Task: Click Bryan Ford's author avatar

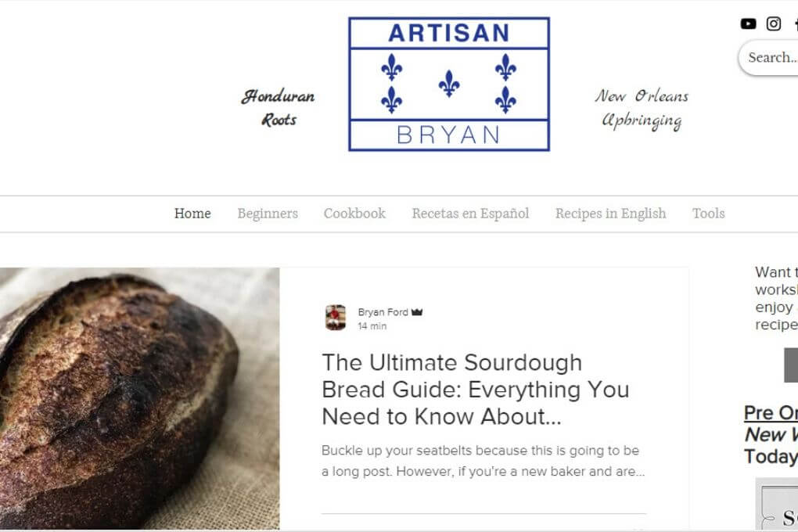Action: coord(336,318)
